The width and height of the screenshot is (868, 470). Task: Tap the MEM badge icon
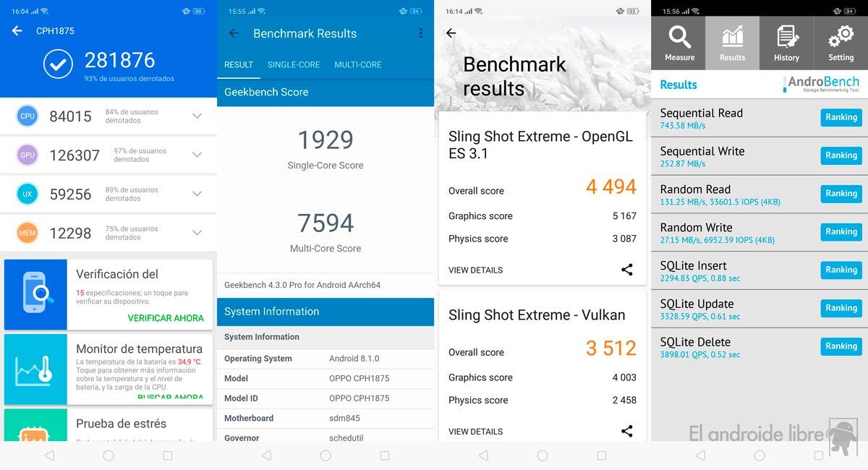click(x=27, y=233)
